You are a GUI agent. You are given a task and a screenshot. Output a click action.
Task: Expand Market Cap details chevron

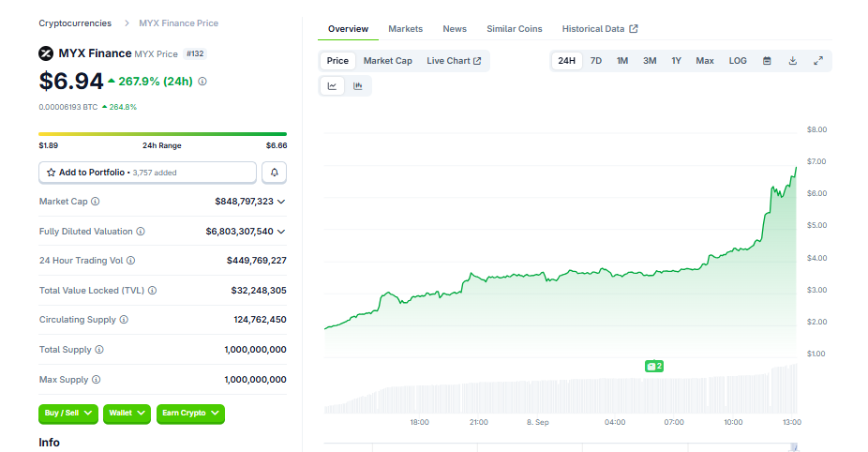point(281,202)
